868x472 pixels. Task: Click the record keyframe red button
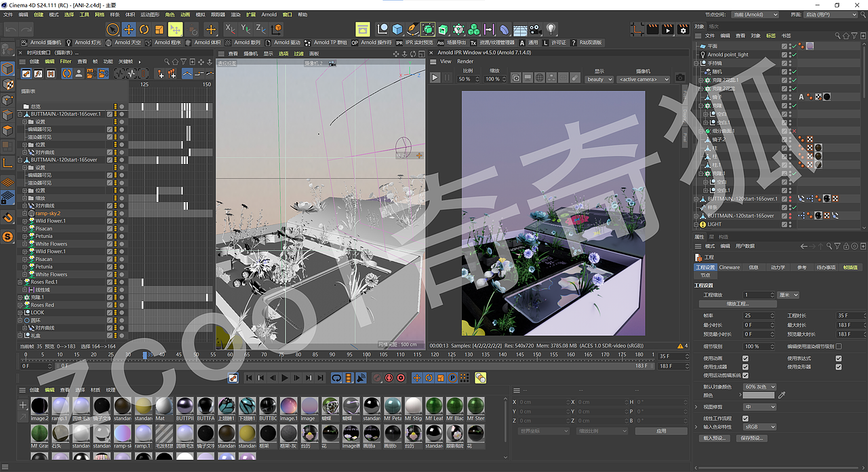pyautogui.click(x=377, y=378)
